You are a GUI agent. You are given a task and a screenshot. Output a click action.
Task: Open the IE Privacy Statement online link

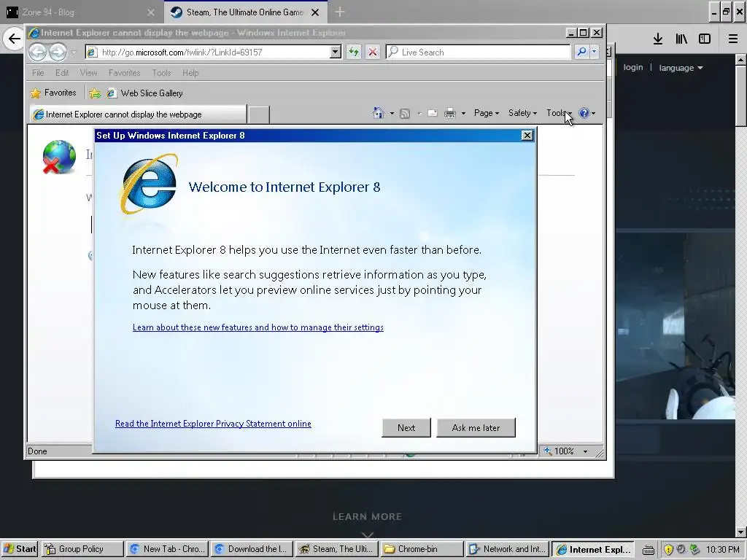pos(213,424)
